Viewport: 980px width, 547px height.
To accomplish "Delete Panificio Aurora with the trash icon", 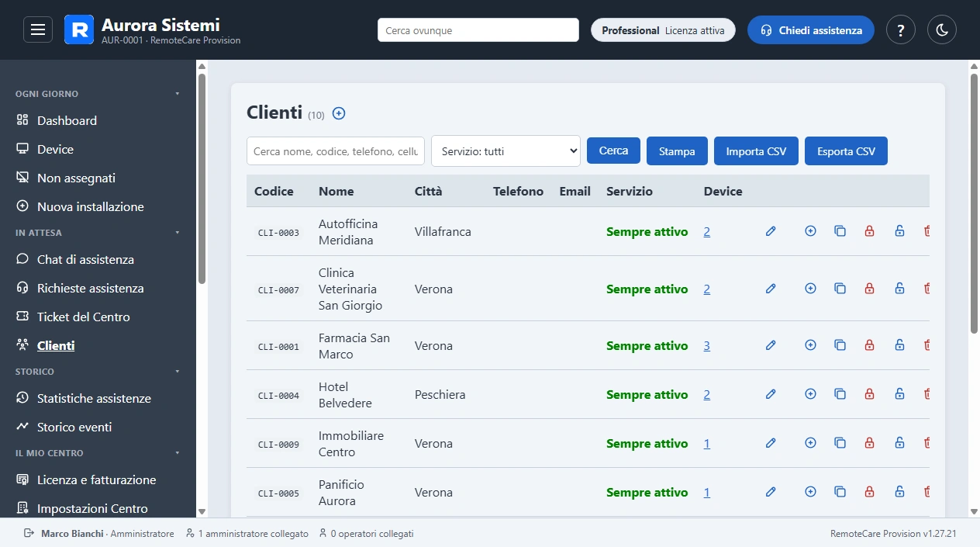I will point(927,492).
